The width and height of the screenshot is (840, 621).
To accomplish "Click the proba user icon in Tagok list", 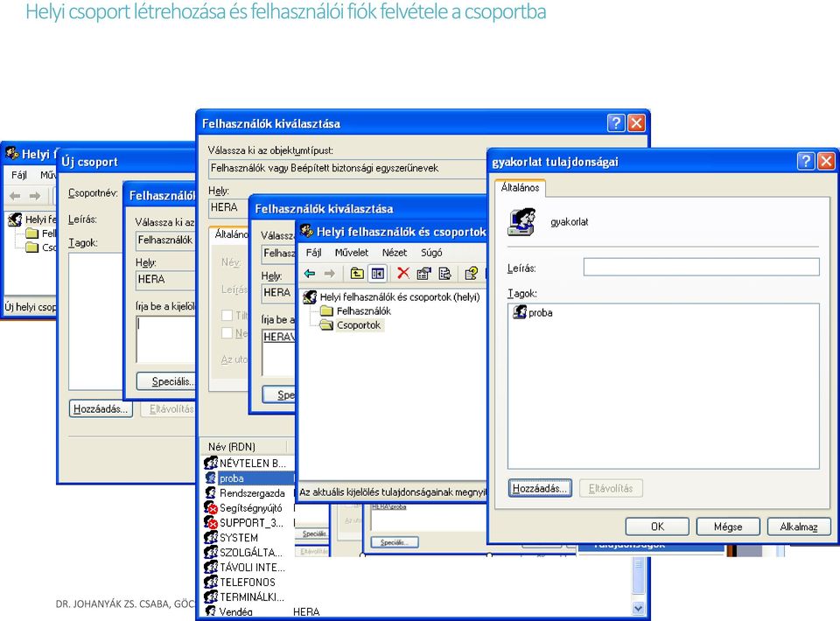I will point(520,311).
